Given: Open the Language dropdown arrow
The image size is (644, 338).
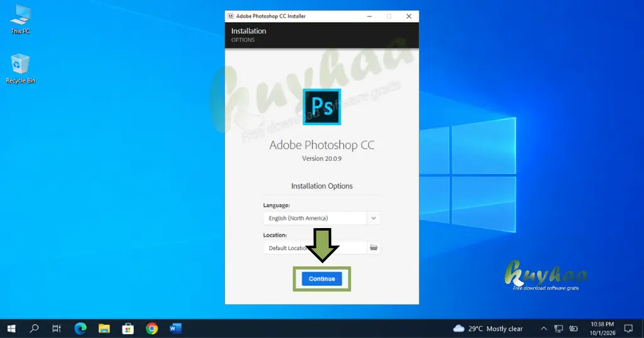Looking at the screenshot, I should click(374, 218).
